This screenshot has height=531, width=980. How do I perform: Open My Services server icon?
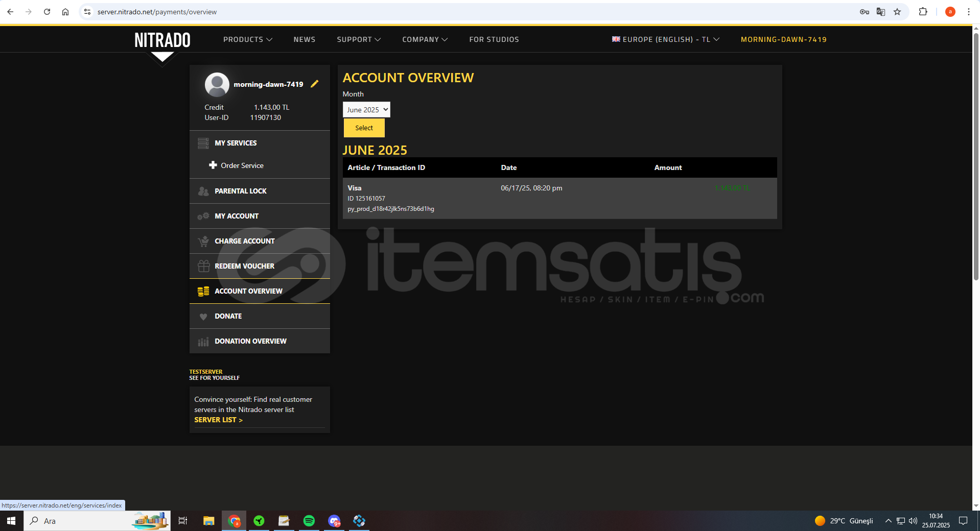(x=203, y=143)
